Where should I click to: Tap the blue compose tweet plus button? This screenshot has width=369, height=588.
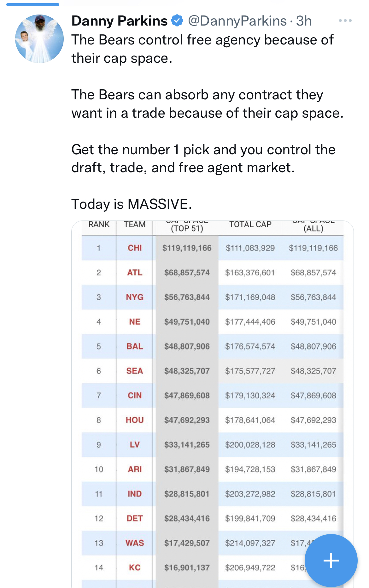331,561
